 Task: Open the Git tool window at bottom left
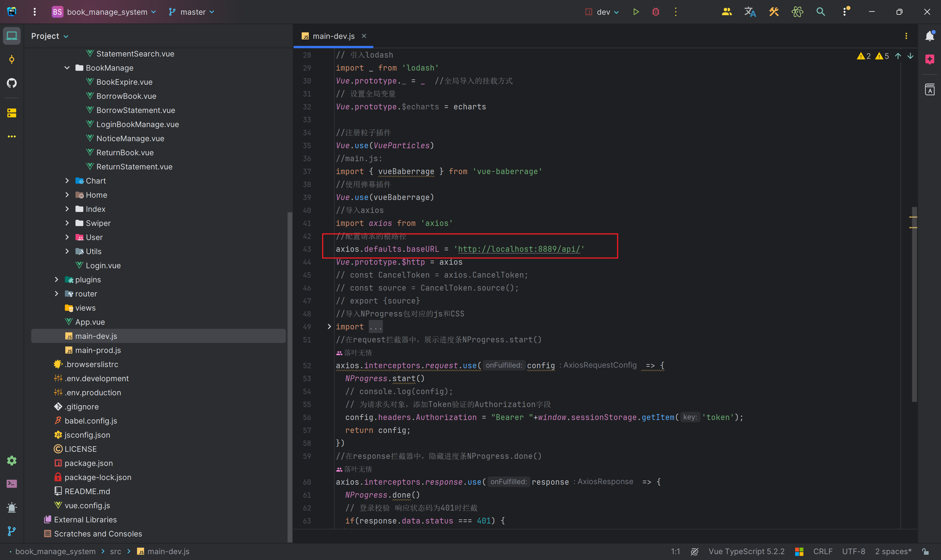point(12,531)
